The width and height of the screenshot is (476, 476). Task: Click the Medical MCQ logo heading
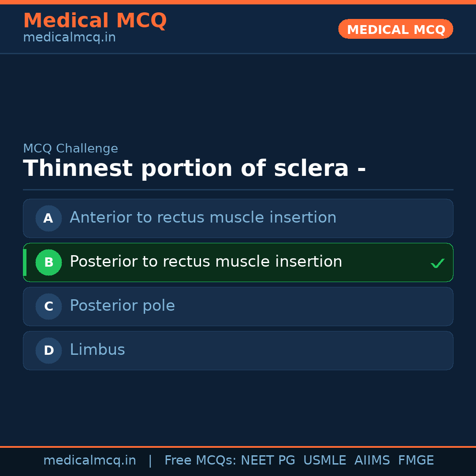pos(95,20)
